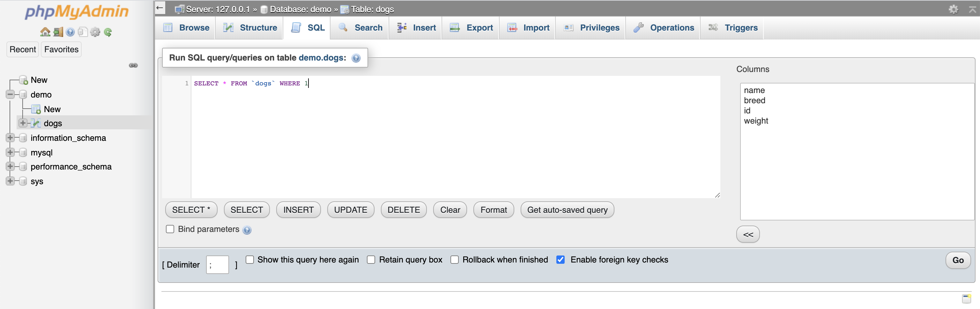The width and height of the screenshot is (980, 309).
Task: Open phpMyAdmin settings gear in sidebar
Action: [95, 32]
